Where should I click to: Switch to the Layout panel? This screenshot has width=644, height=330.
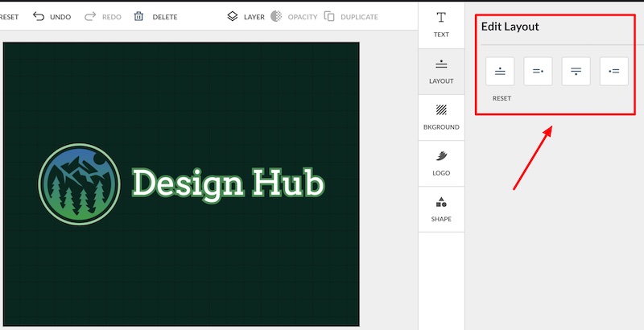pos(441,71)
